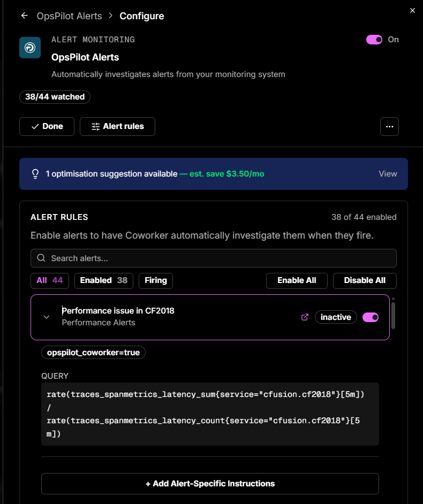Viewport: 423px width, 504px height.
Task: Click the lightbulb suggestion icon
Action: (x=35, y=174)
